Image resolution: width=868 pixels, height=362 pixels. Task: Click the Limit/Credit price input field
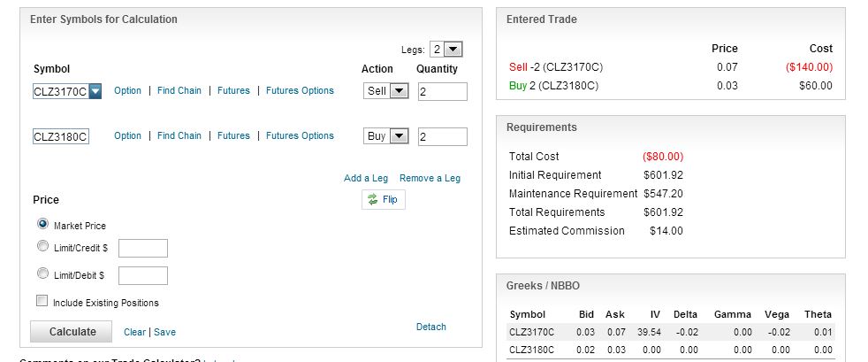pyautogui.click(x=143, y=249)
